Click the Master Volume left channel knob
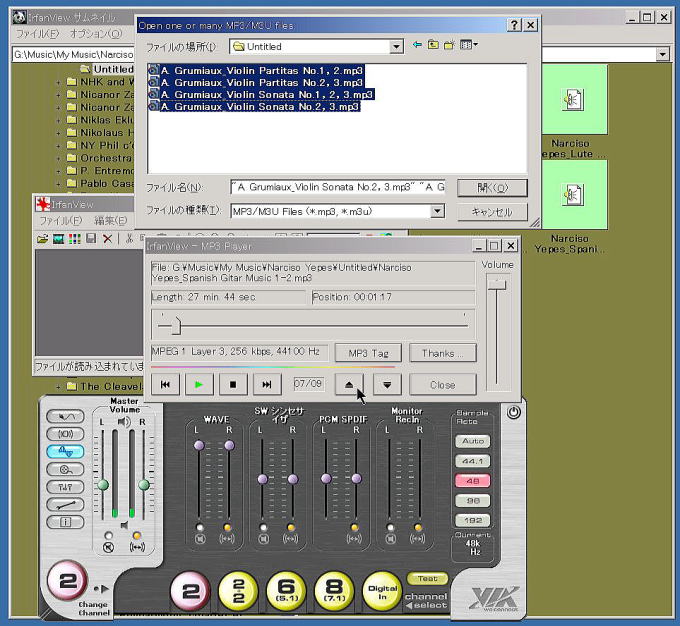Viewport: 680px width, 626px height. pos(103,485)
